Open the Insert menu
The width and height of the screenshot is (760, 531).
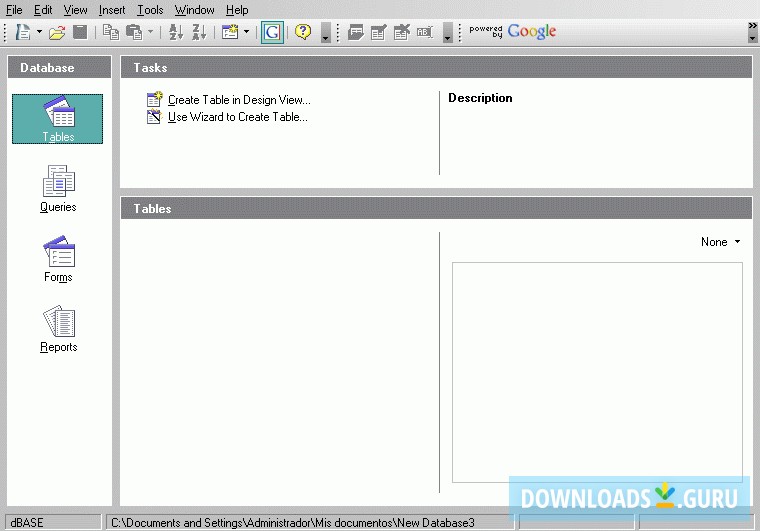(111, 10)
